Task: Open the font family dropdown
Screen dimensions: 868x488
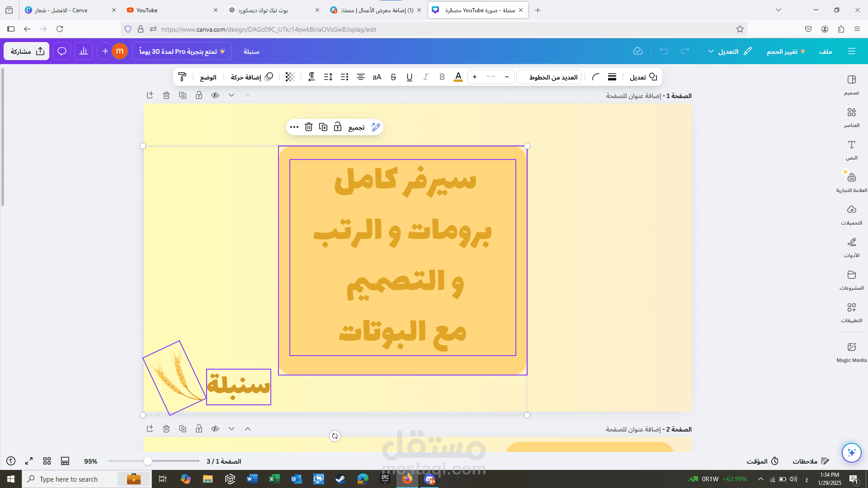Action: coord(549,77)
